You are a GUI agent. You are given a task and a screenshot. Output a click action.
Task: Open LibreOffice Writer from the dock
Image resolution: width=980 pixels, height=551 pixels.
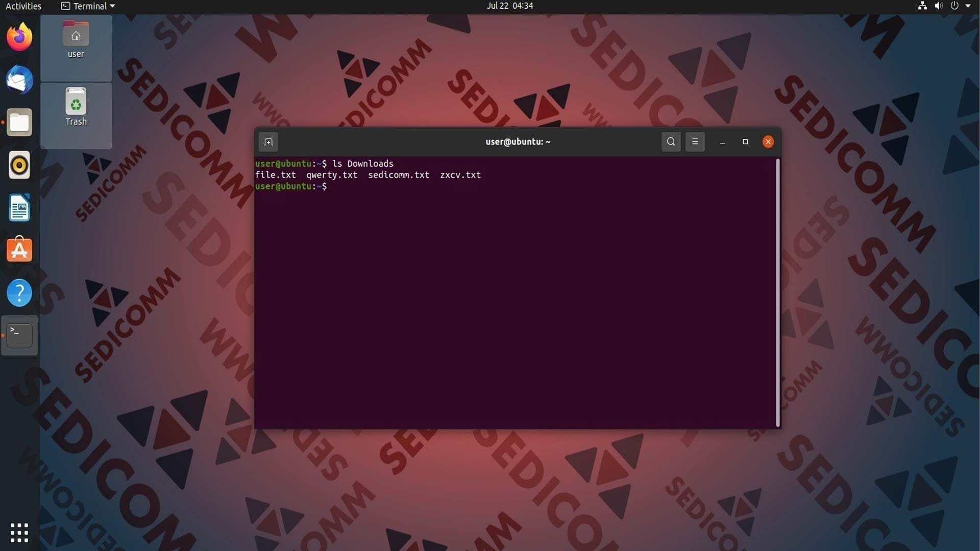[x=19, y=208]
